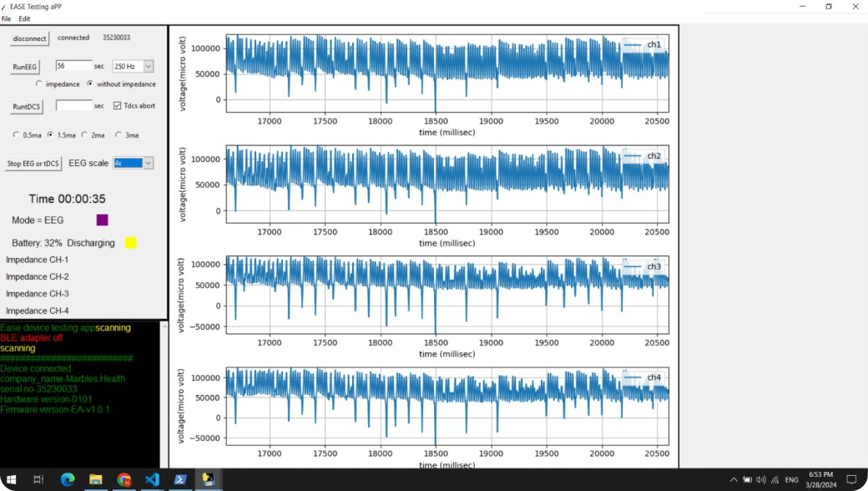Screen dimensions: 868x491
Task: Switch to PowerShell in taskbar
Action: click(x=179, y=479)
